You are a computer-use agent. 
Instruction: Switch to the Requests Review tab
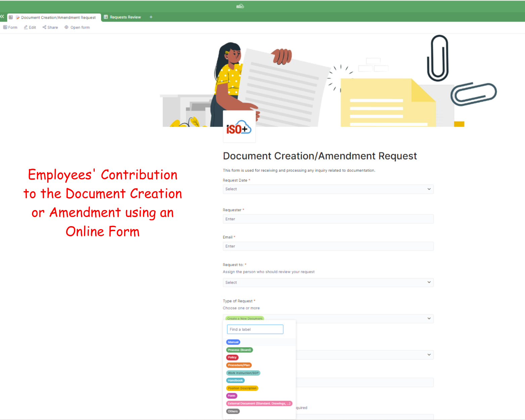pyautogui.click(x=125, y=17)
